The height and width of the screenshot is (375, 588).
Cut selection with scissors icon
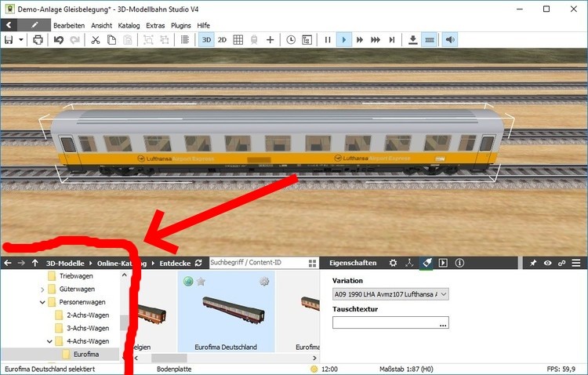coord(96,40)
